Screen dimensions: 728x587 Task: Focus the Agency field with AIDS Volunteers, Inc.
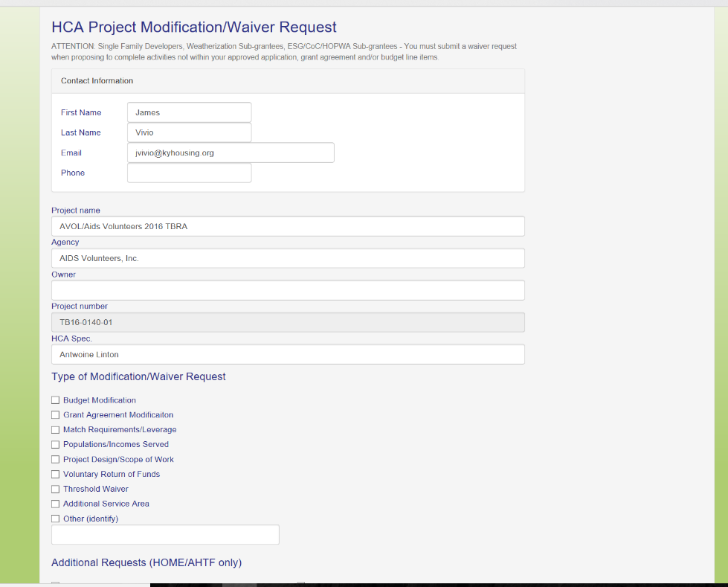coord(288,258)
